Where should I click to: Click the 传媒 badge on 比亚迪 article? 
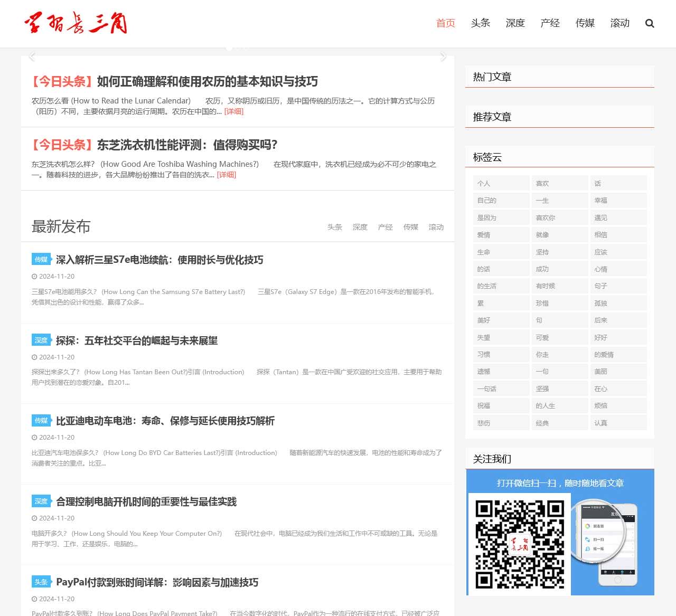pos(41,420)
